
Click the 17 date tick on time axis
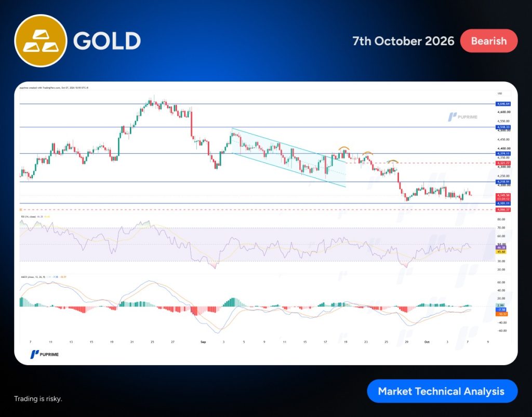click(325, 342)
